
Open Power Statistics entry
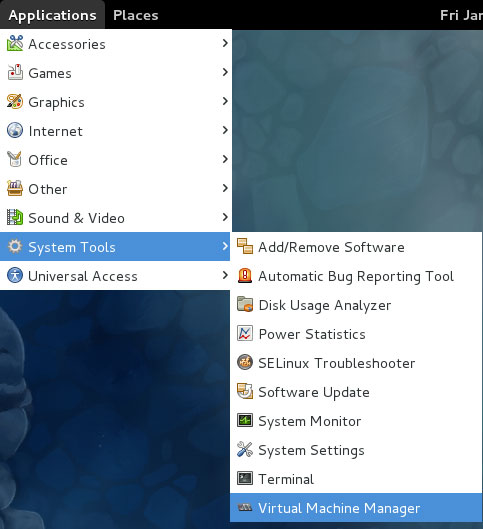(356, 334)
